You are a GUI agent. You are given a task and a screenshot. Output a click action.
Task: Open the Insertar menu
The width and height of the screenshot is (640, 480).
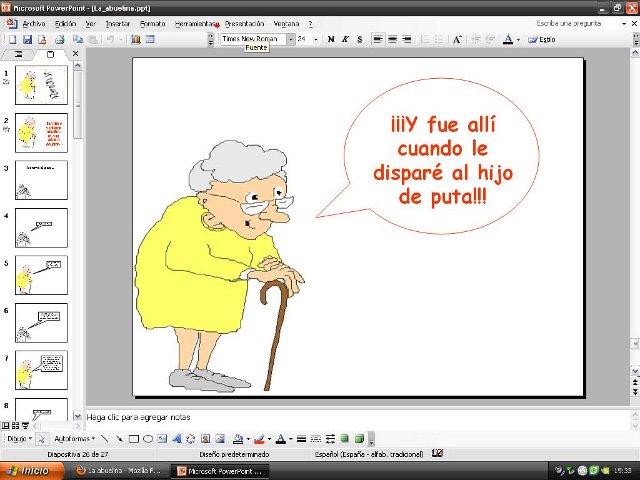tap(119, 22)
